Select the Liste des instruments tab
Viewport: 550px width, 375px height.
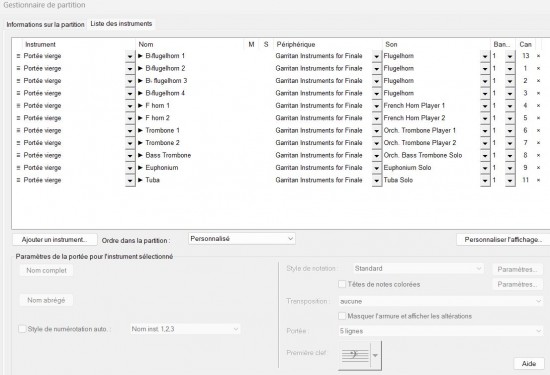121,24
